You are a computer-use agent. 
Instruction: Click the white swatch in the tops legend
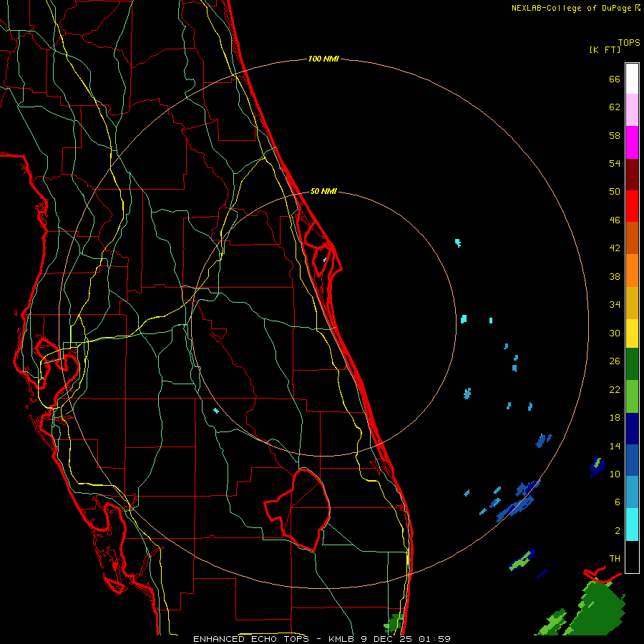coord(632,79)
